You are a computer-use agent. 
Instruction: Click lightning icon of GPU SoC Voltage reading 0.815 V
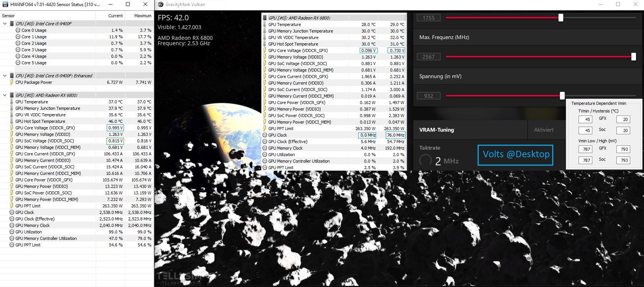click(12, 141)
